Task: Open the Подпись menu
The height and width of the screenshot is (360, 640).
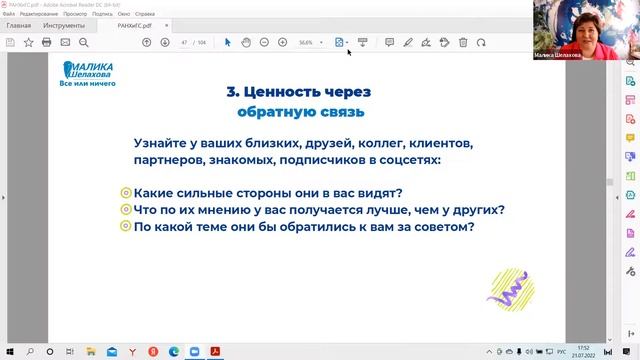Action: [102, 14]
